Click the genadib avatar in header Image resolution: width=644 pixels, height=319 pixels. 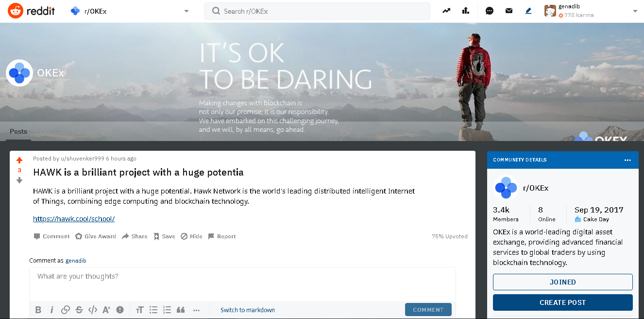pyautogui.click(x=550, y=11)
